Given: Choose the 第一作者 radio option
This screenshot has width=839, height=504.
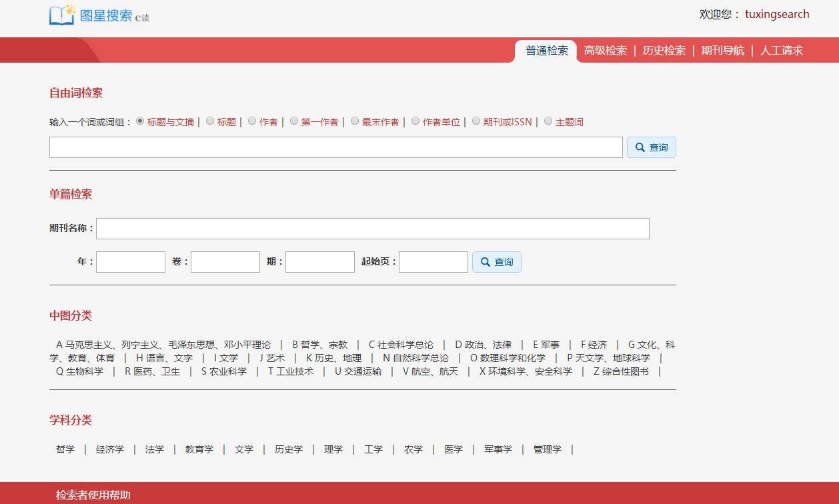Looking at the screenshot, I should pos(294,121).
